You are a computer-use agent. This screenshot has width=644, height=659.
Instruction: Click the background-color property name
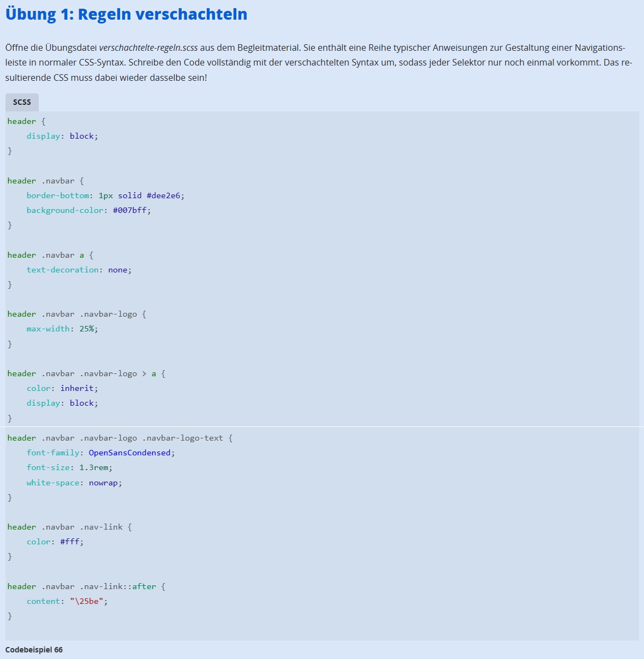click(65, 210)
